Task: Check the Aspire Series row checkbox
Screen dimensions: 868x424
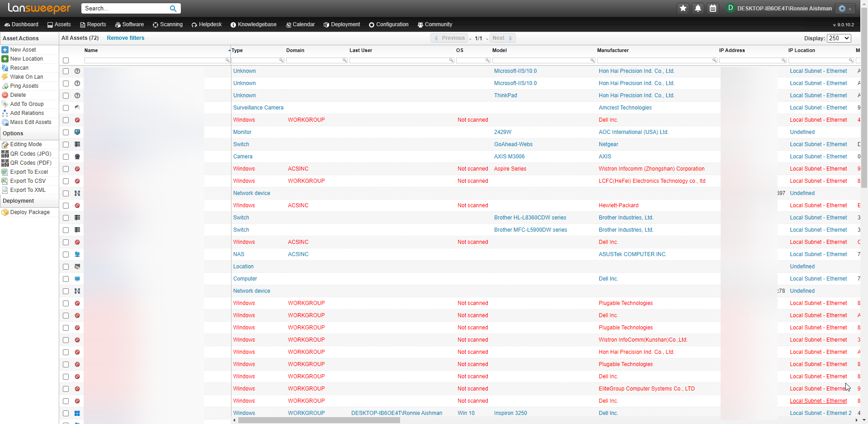Action: pyautogui.click(x=66, y=169)
